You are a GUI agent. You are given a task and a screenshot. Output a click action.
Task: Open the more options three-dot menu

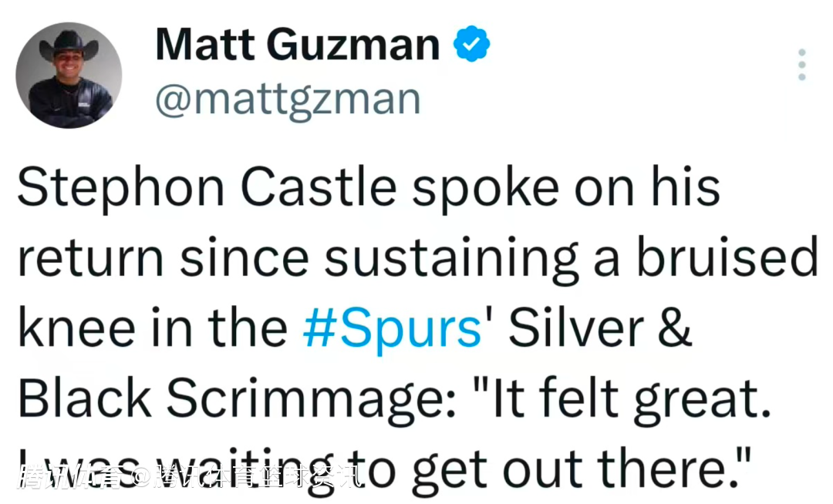point(802,65)
